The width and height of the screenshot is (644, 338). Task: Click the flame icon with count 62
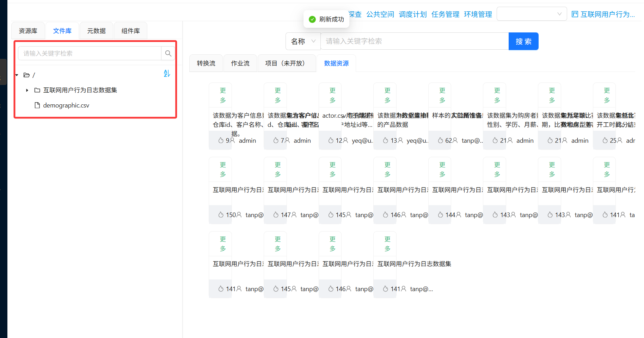[x=441, y=140]
